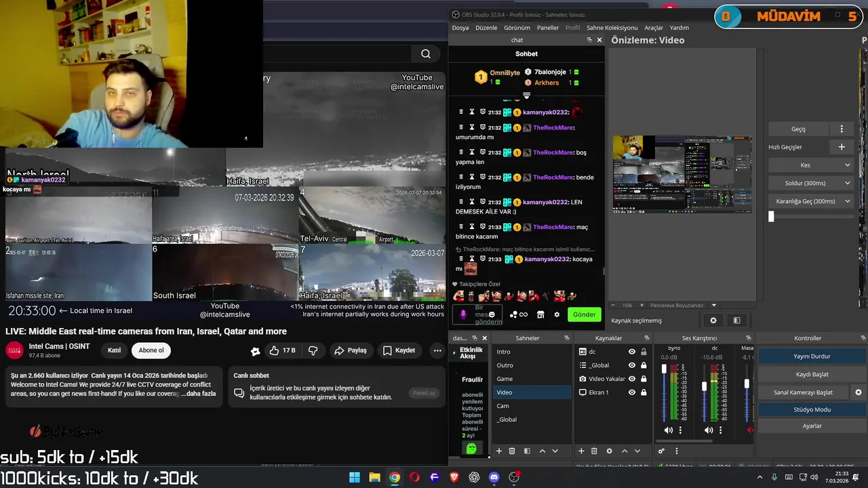
Task: Open source properties gear below the preview
Action: point(713,321)
